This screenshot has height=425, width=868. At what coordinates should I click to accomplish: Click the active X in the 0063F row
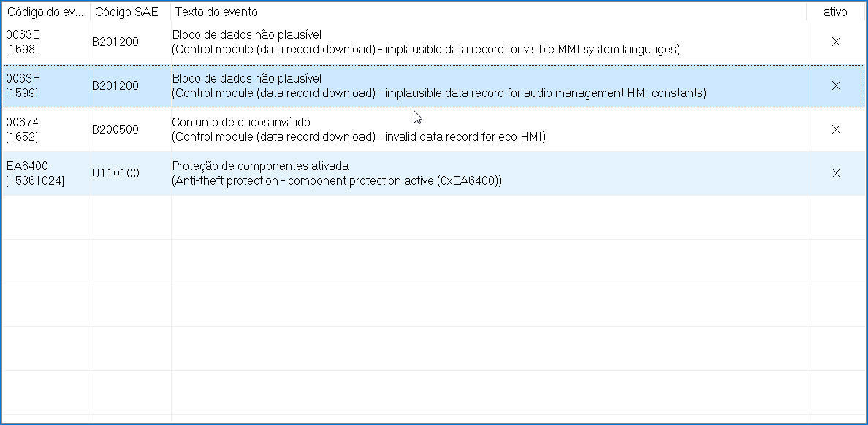836,86
